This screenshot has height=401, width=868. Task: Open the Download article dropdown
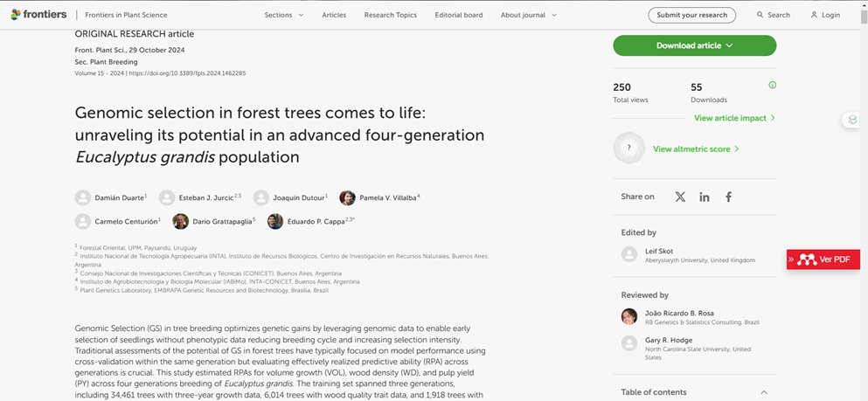[x=695, y=45]
